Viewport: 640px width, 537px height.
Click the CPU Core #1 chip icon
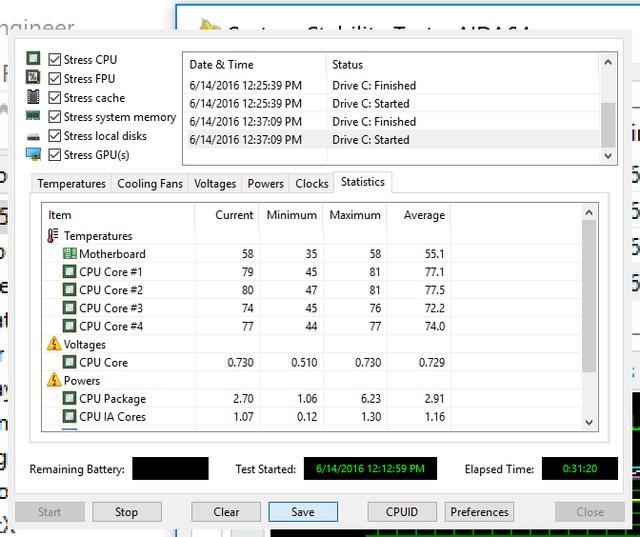pyautogui.click(x=69, y=272)
